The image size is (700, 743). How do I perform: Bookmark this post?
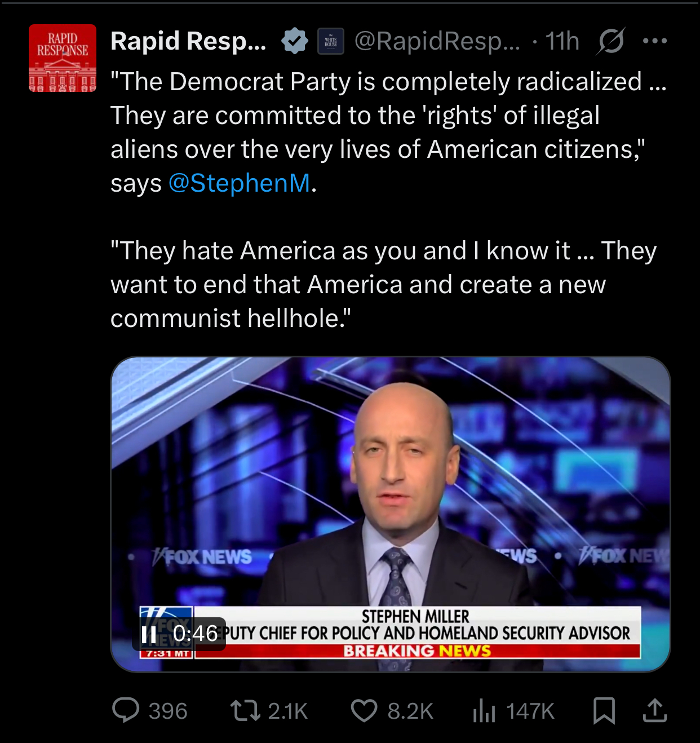(604, 710)
